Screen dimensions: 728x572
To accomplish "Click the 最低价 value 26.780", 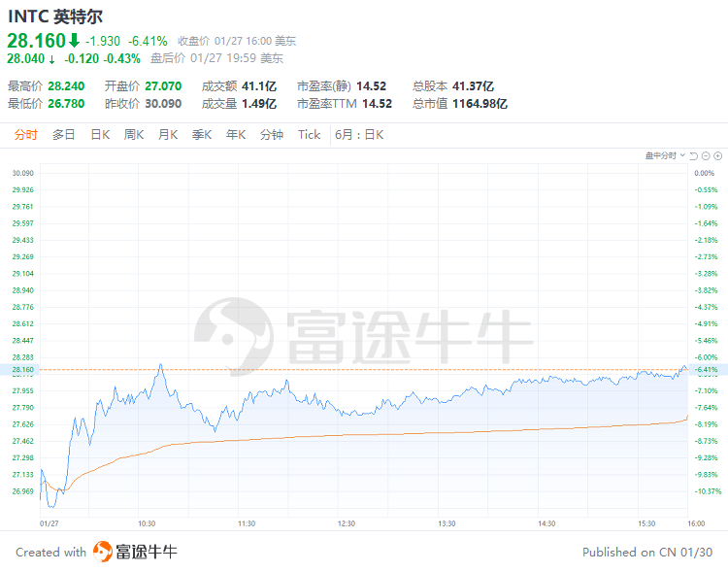I will 66,104.
